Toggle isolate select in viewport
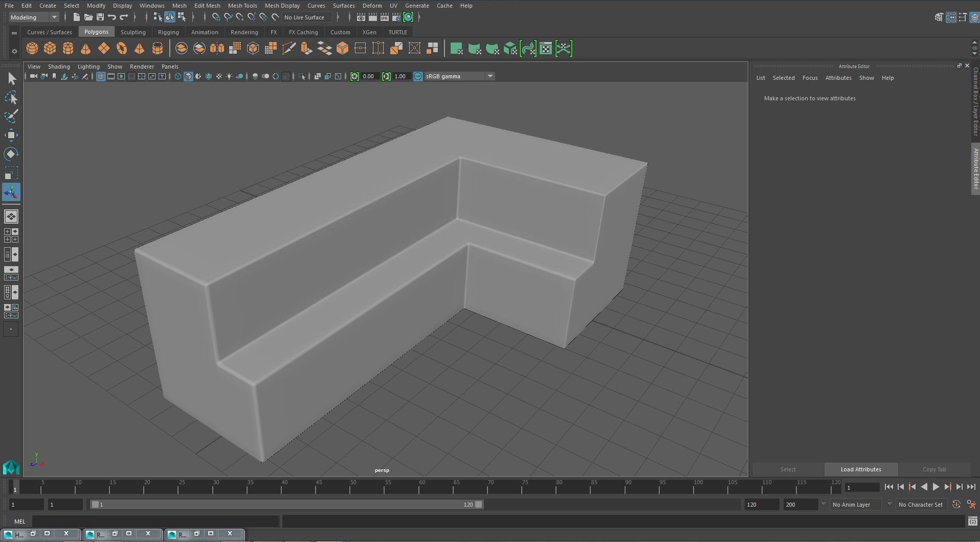 (x=301, y=76)
